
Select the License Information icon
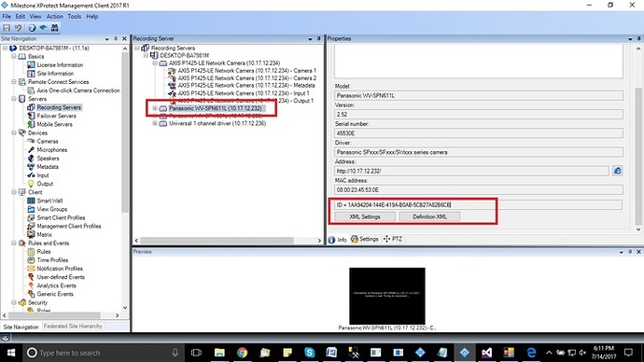click(31, 65)
